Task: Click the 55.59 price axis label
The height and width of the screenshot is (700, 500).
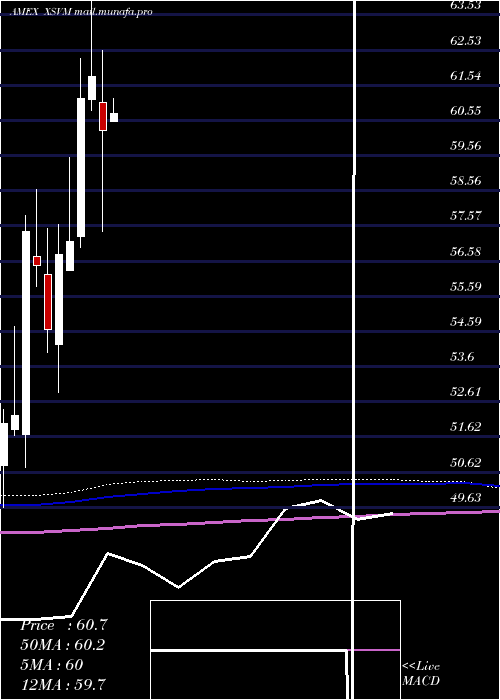Action: [x=466, y=287]
